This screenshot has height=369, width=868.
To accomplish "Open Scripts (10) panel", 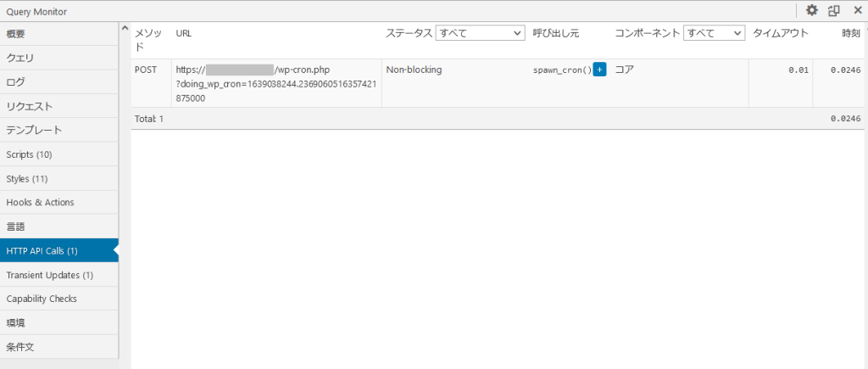I will pyautogui.click(x=59, y=154).
